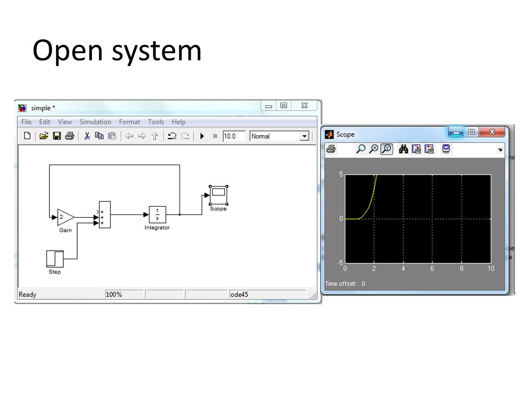This screenshot has width=532, height=399.
Task: Close the simple model window
Action: (304, 105)
